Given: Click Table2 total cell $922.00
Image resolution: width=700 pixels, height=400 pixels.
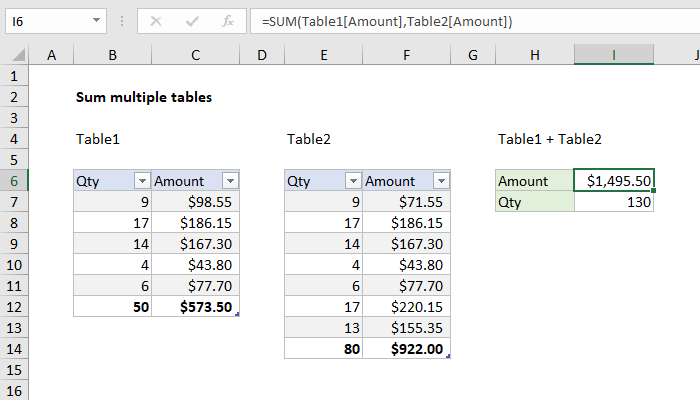Looking at the screenshot, I should point(407,349).
